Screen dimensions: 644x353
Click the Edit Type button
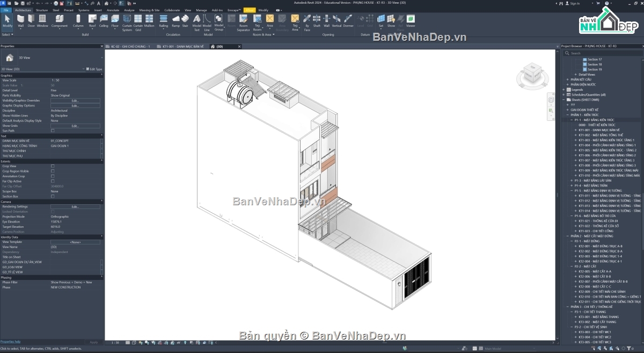point(94,69)
